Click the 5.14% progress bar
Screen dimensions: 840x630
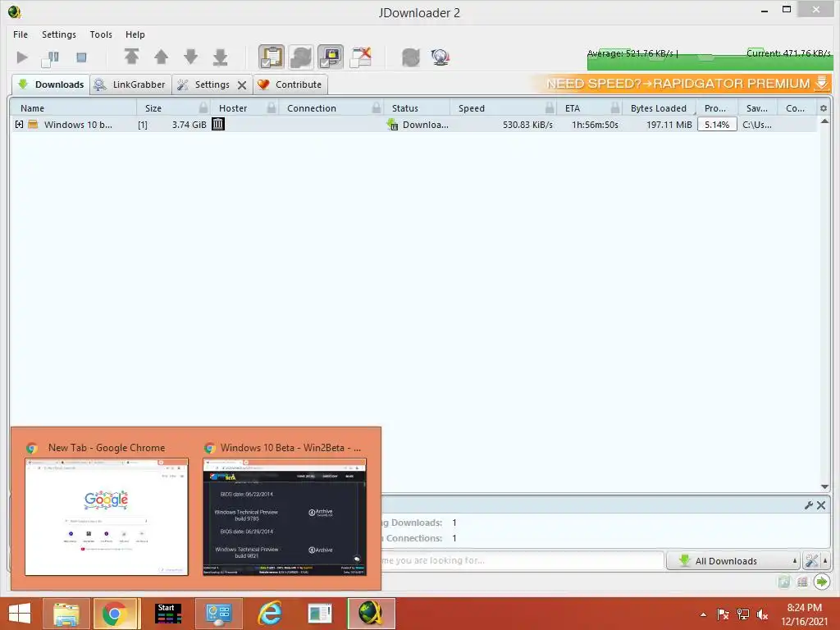pyautogui.click(x=717, y=125)
